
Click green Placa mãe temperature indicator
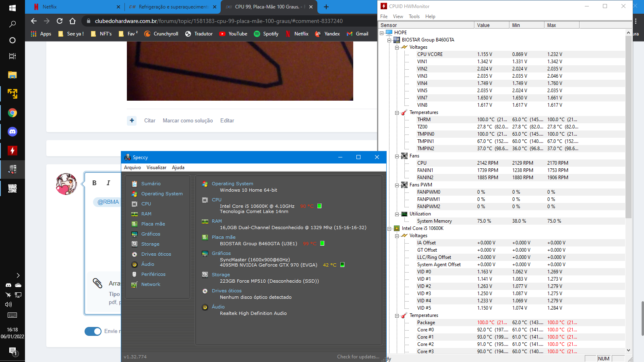pos(322,243)
